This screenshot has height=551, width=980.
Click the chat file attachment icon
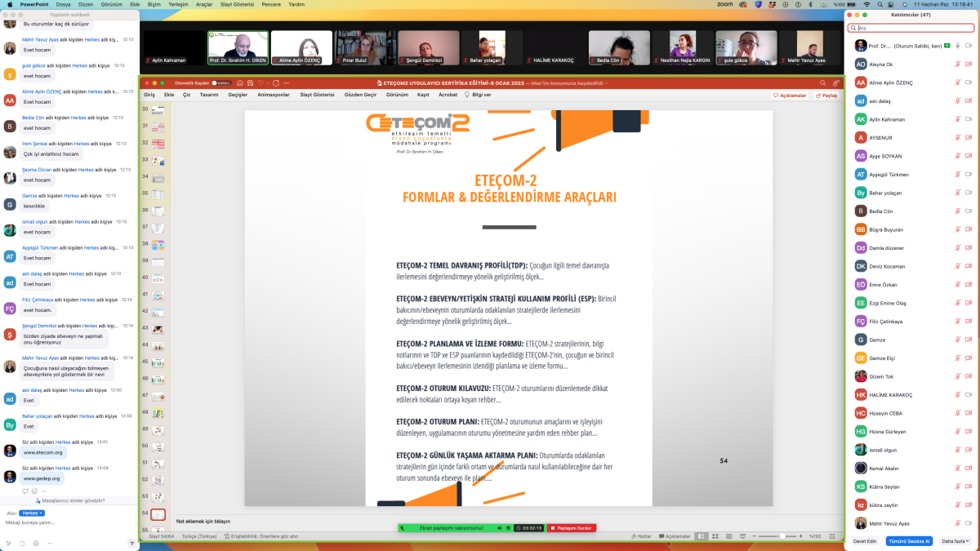22,543
